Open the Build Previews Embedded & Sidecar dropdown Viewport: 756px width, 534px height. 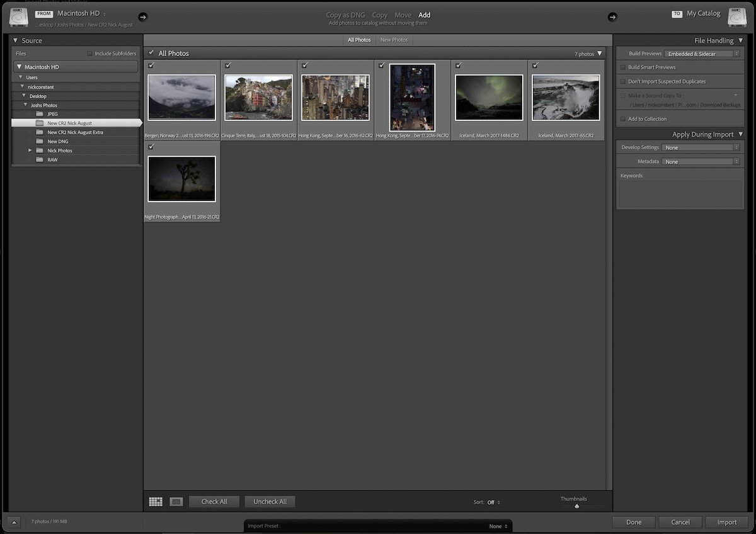[x=702, y=54]
